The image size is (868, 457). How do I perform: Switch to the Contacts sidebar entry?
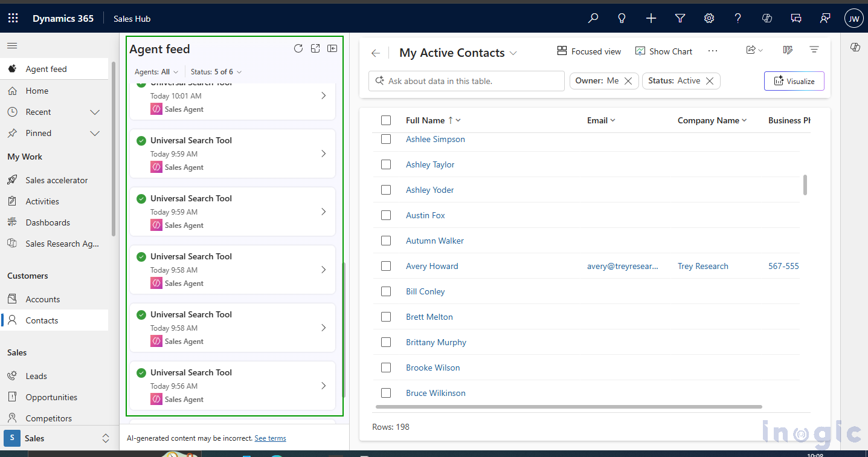tap(42, 320)
